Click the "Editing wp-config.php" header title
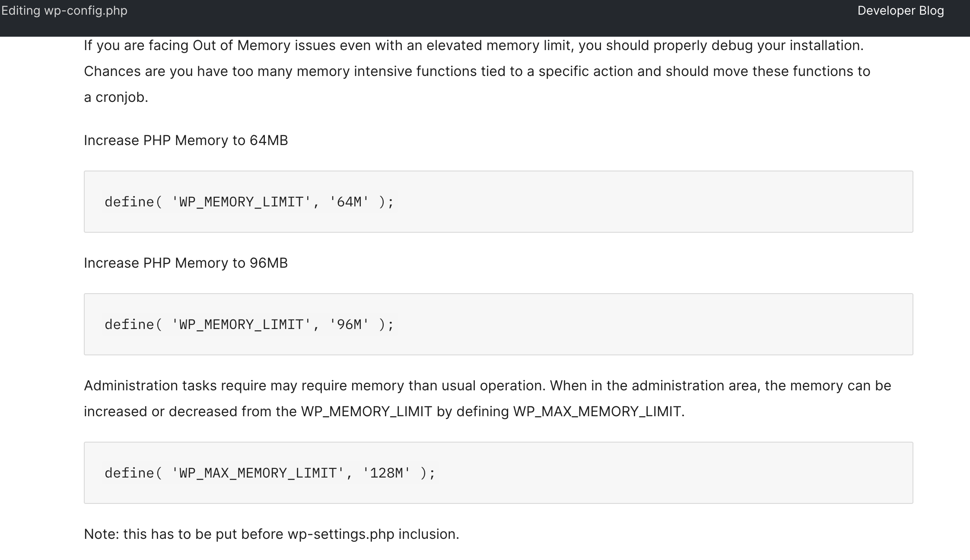Image resolution: width=970 pixels, height=560 pixels. tap(64, 11)
